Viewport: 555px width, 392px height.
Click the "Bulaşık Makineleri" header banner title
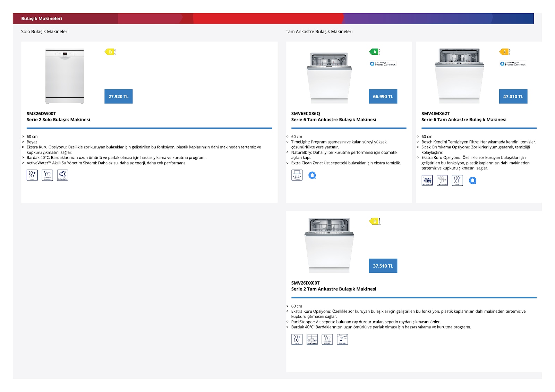coord(42,18)
